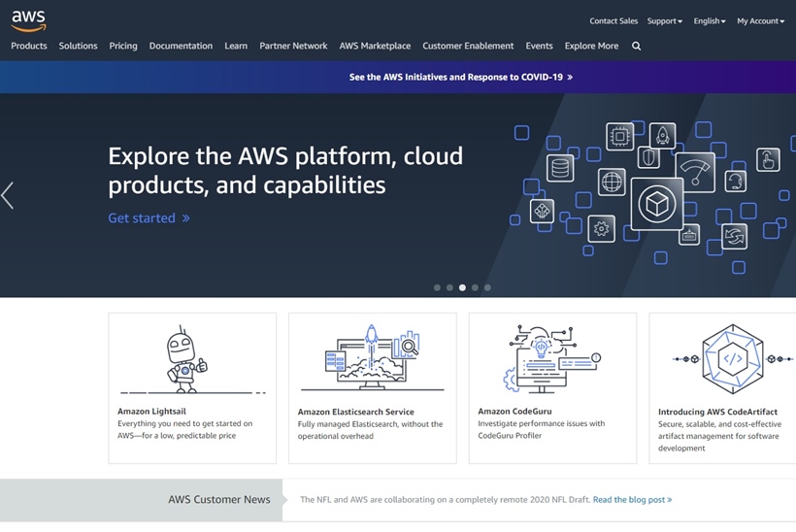Open the Partner Network menu
Image resolution: width=796 pixels, height=532 pixels.
[x=293, y=46]
